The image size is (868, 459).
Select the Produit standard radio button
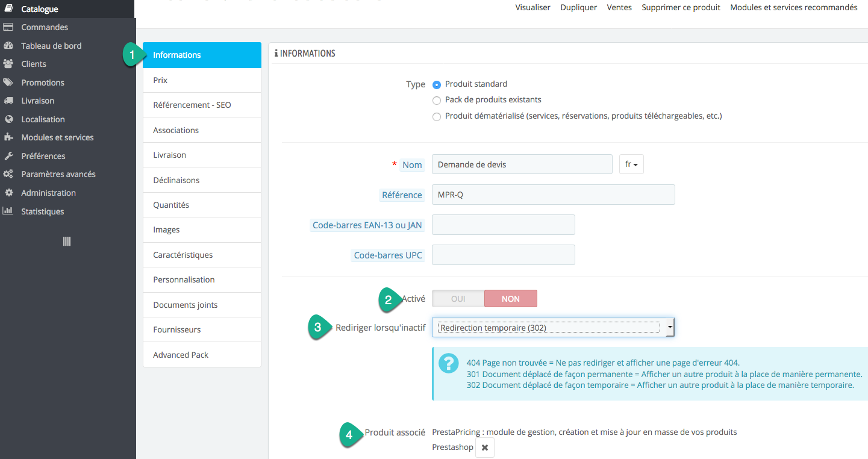pos(436,84)
